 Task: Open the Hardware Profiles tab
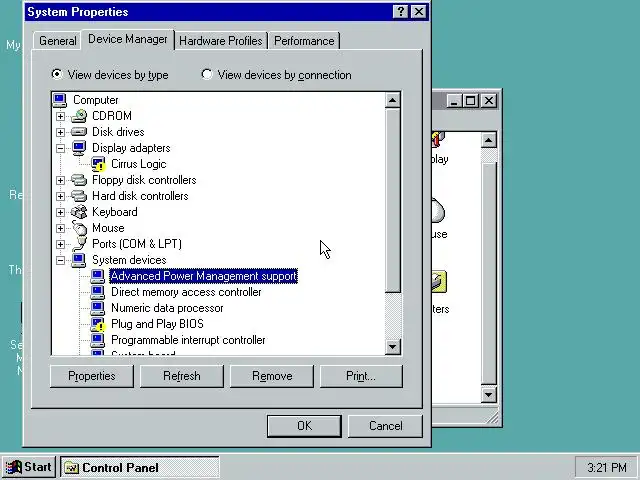(221, 41)
